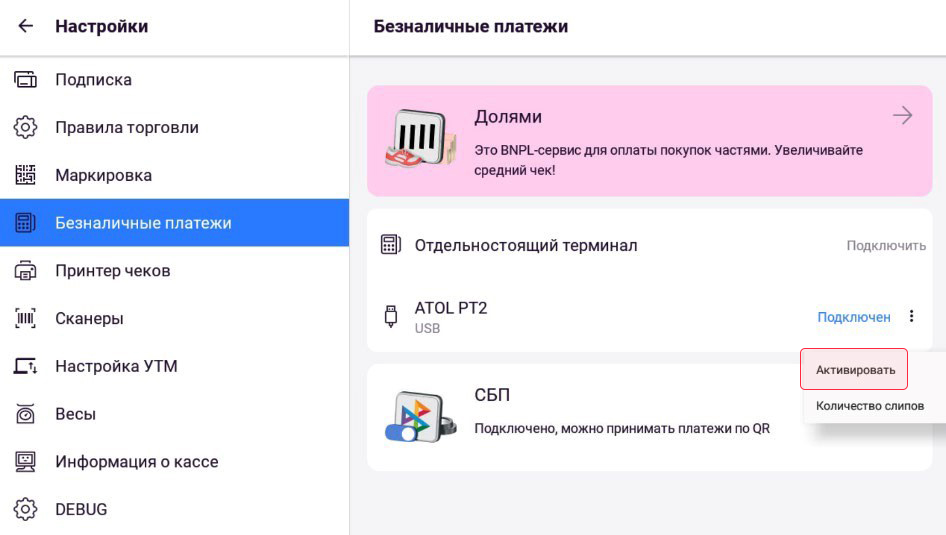Select the Правила торговли gear icon
This screenshot has width=946, height=535.
pyautogui.click(x=25, y=127)
